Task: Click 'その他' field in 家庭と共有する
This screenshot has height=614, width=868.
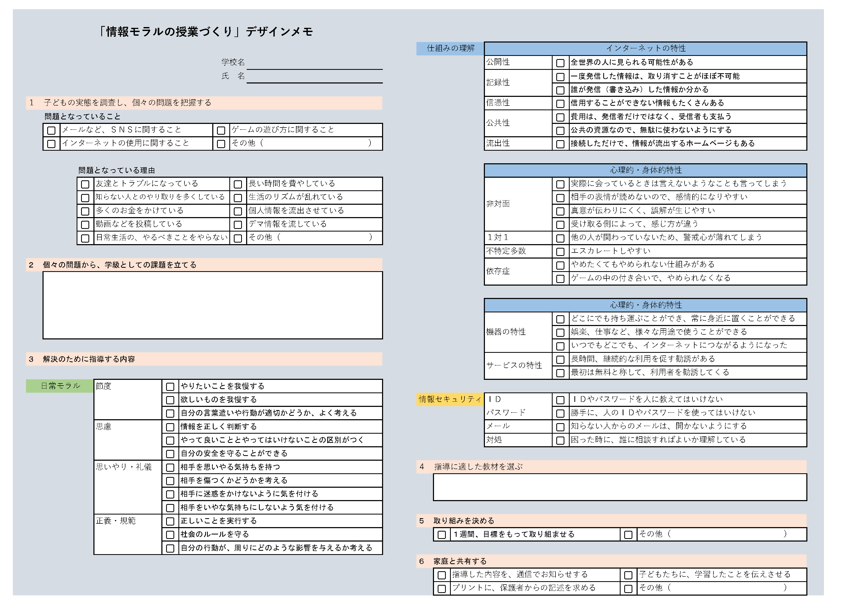Action: (722, 588)
